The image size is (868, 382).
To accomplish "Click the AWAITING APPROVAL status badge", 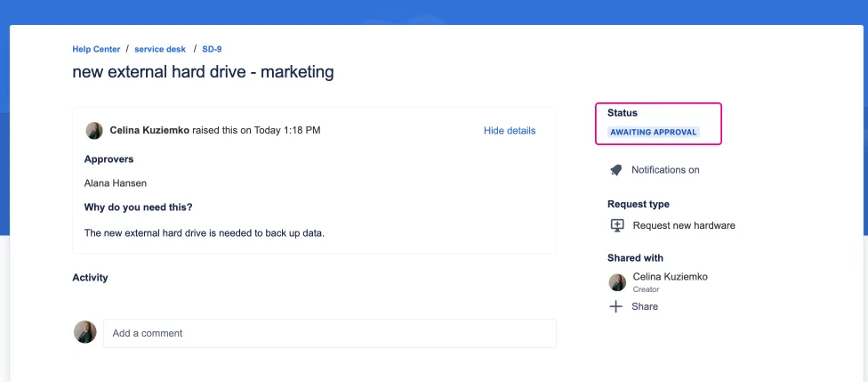I will [654, 132].
